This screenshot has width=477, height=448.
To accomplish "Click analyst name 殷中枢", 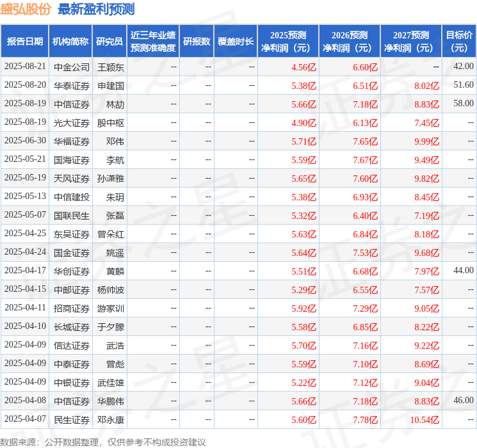I will click(111, 123).
